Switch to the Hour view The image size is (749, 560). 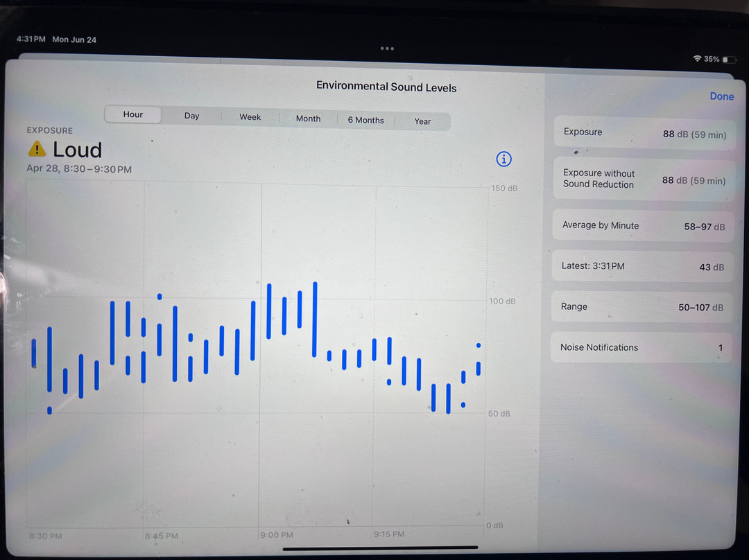click(x=133, y=115)
